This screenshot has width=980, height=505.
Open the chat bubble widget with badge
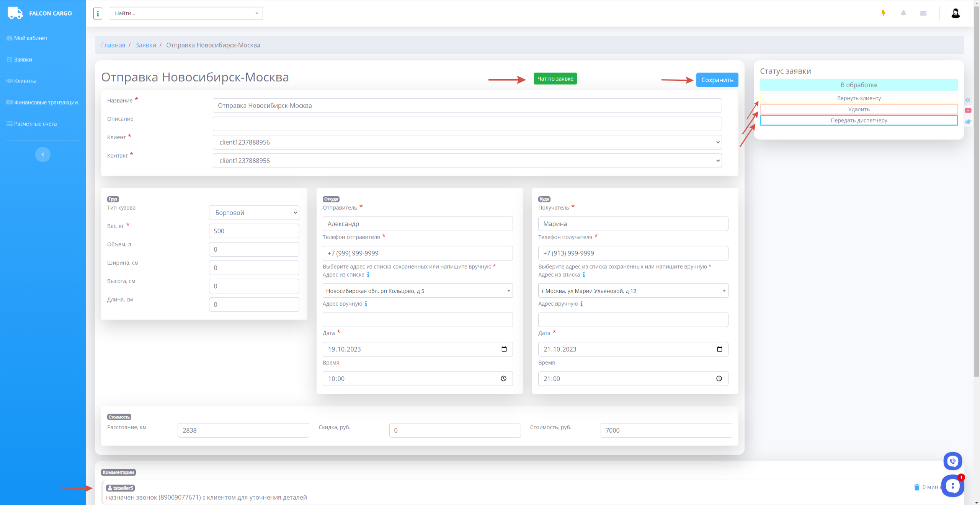pos(952,486)
